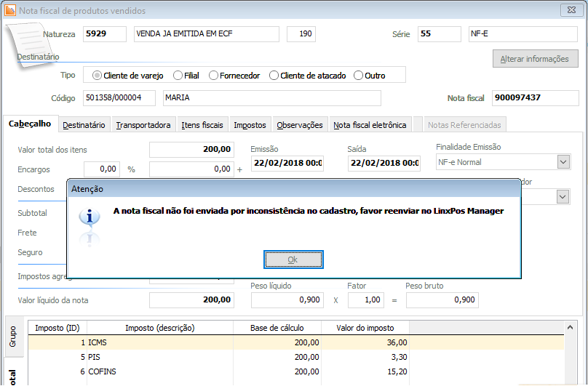Click the Nota fiscal number field
The image size is (588, 386).
point(535,98)
